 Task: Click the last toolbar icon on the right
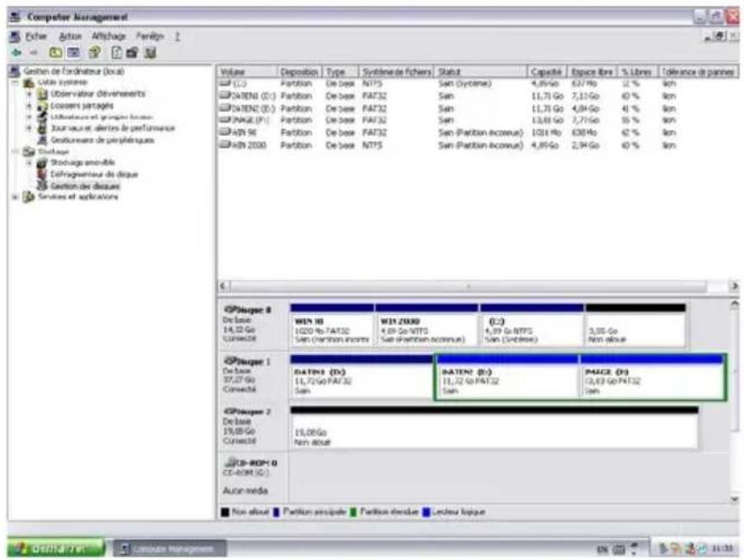point(151,52)
